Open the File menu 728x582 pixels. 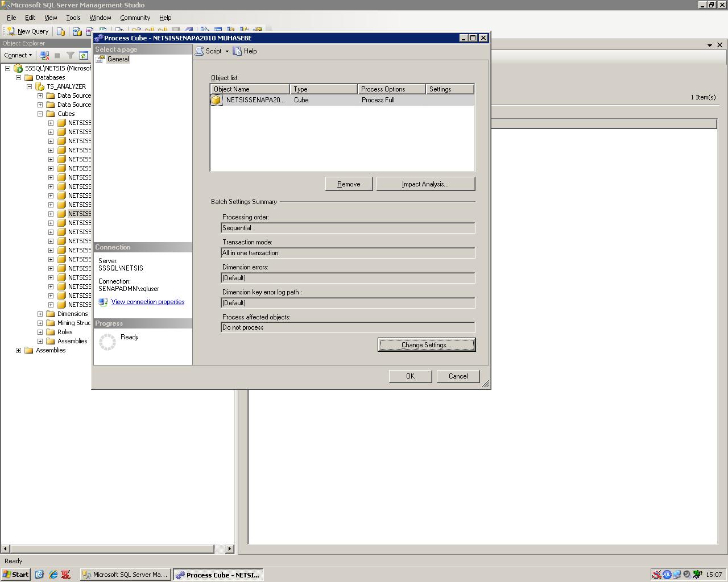11,18
